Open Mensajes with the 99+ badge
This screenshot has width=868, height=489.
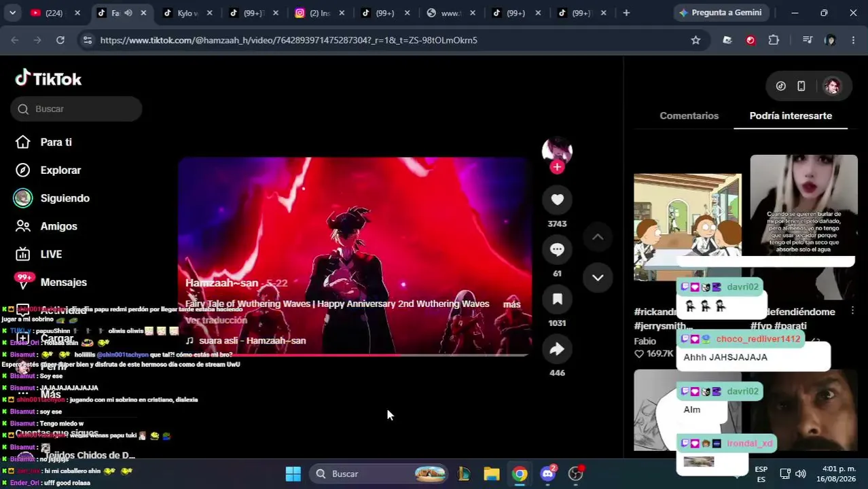tap(52, 282)
